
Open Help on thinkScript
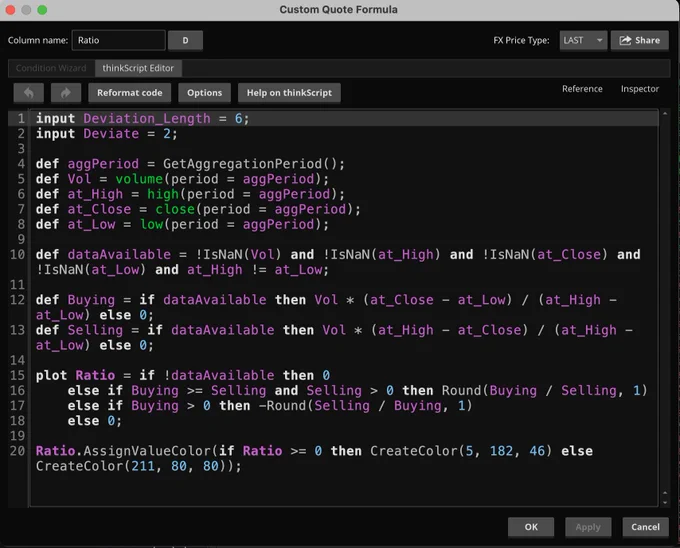(289, 93)
